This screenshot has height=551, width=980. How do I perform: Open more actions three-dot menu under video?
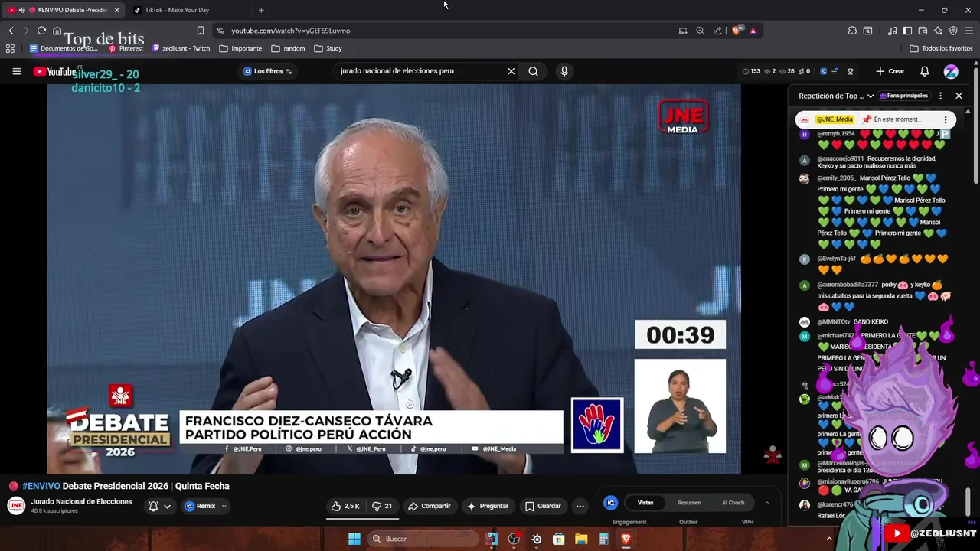tap(580, 506)
